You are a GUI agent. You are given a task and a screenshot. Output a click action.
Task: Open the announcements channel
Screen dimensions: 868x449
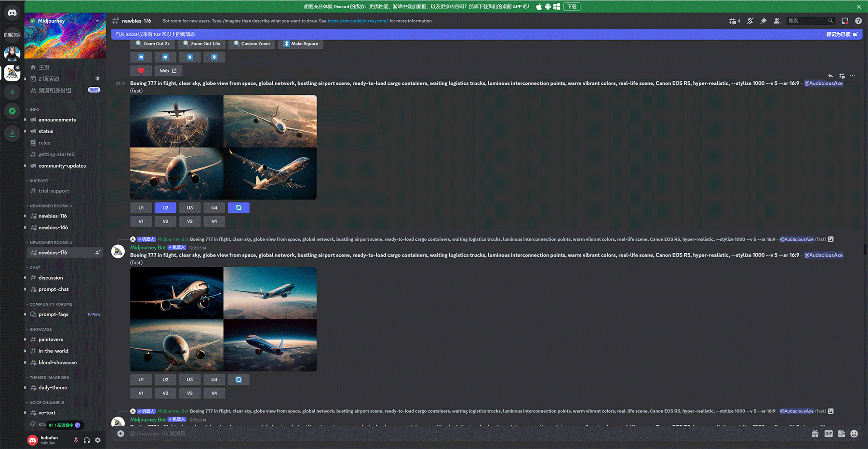click(57, 120)
